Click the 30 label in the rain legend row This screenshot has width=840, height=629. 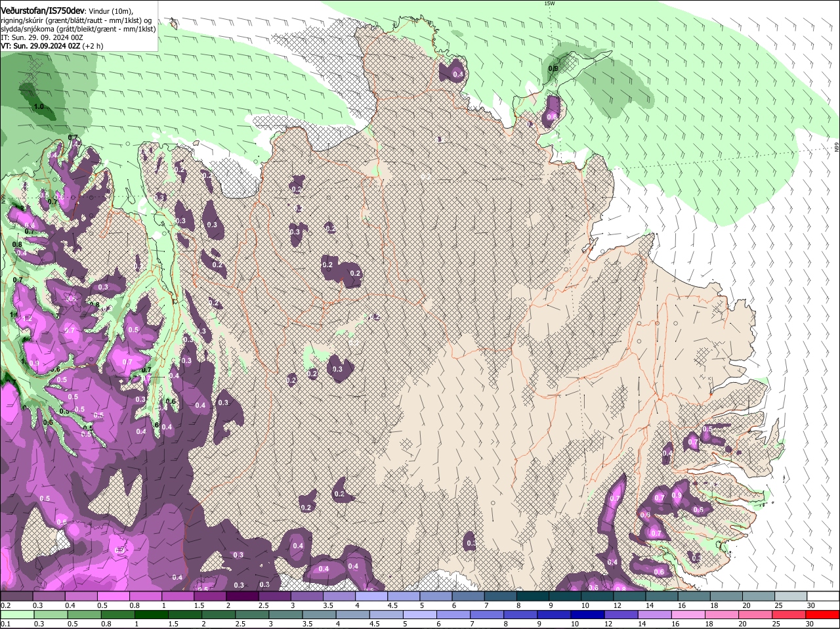[810, 624]
